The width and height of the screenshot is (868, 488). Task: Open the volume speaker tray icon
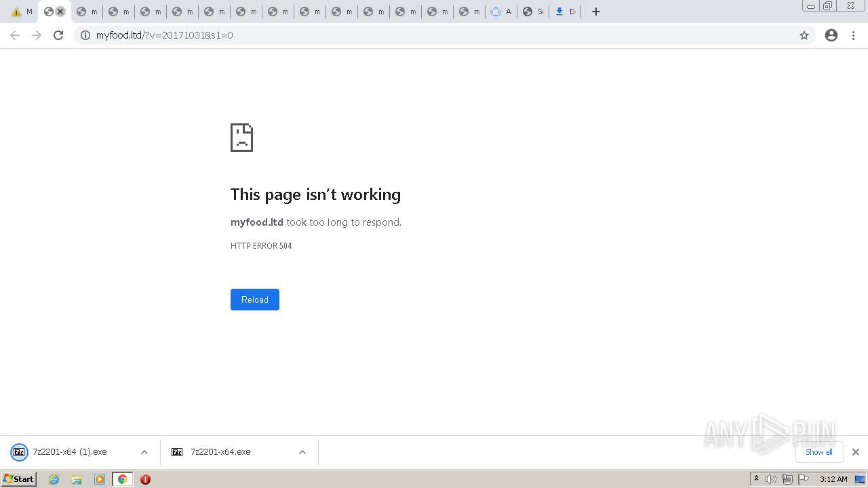(770, 479)
